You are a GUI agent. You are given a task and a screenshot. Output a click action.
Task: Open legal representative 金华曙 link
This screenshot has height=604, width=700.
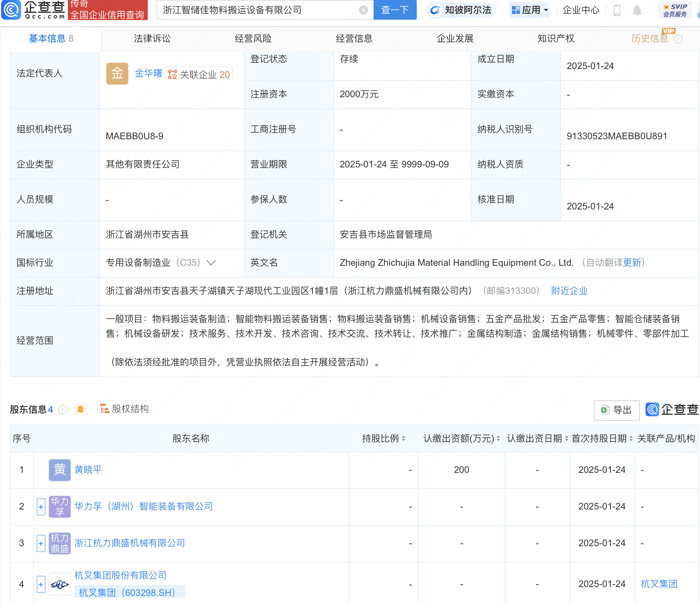click(148, 73)
